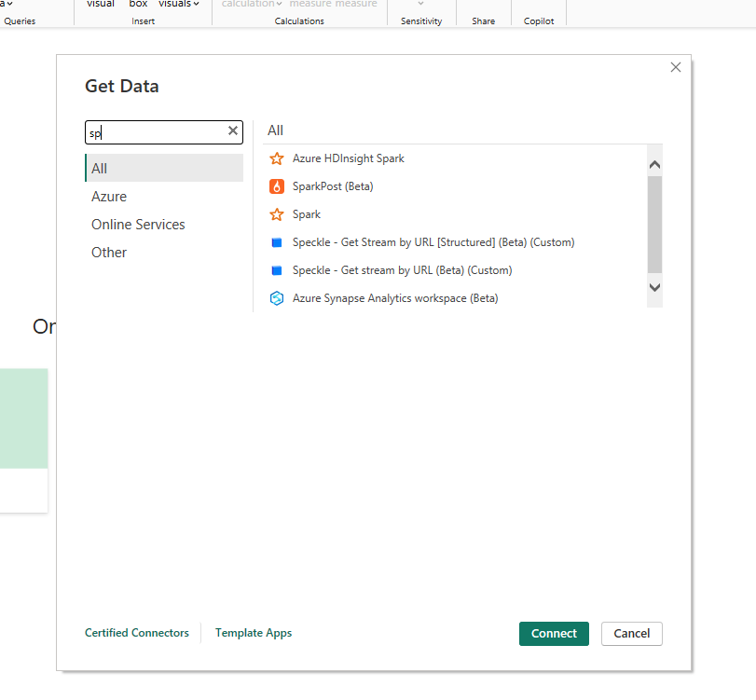Click the new visual button in Insert group
The width and height of the screenshot is (756, 700).
click(101, 5)
